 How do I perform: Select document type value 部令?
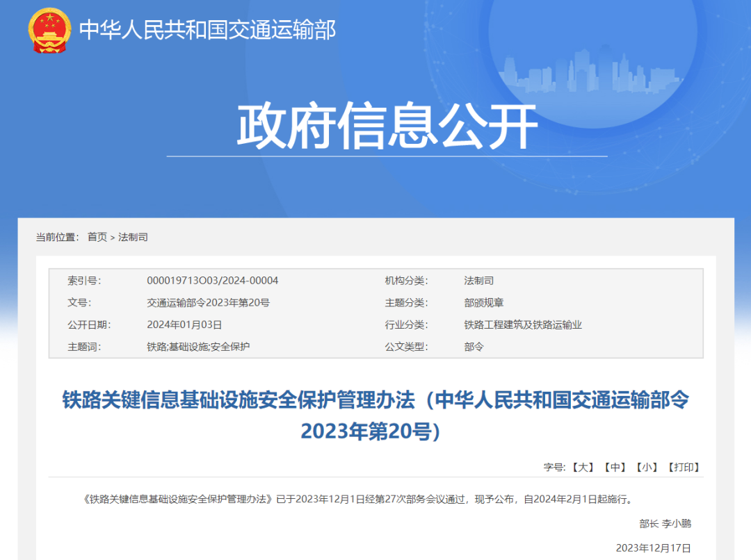pyautogui.click(x=474, y=347)
